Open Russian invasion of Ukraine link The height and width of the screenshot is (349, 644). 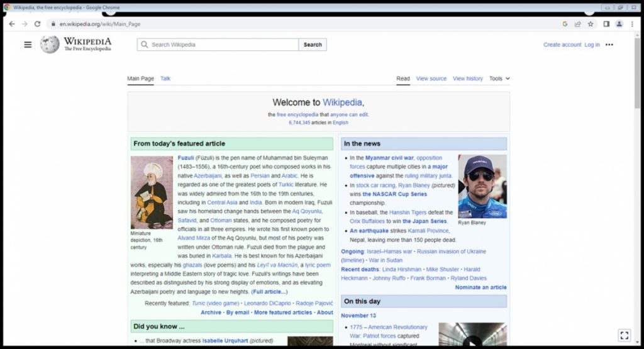pos(452,252)
